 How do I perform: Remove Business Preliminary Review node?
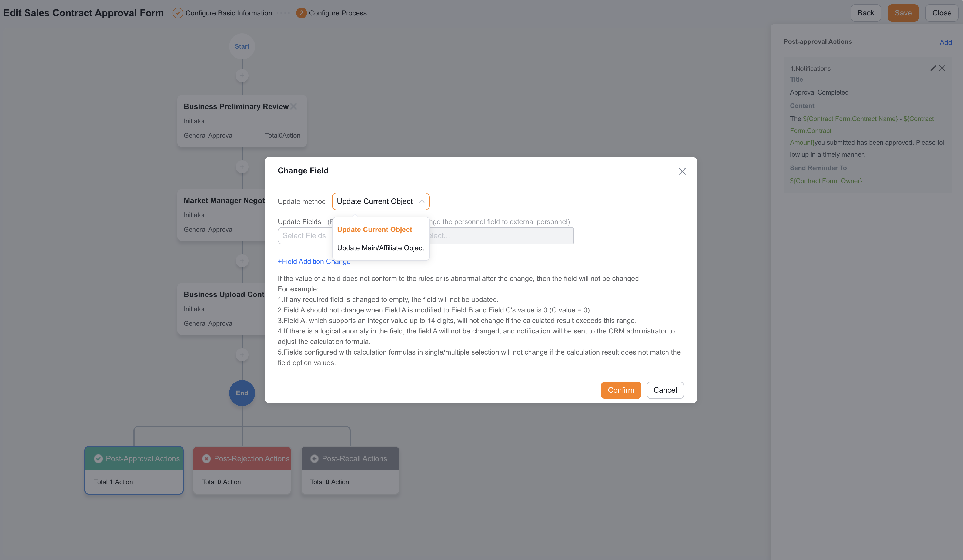pos(293,107)
